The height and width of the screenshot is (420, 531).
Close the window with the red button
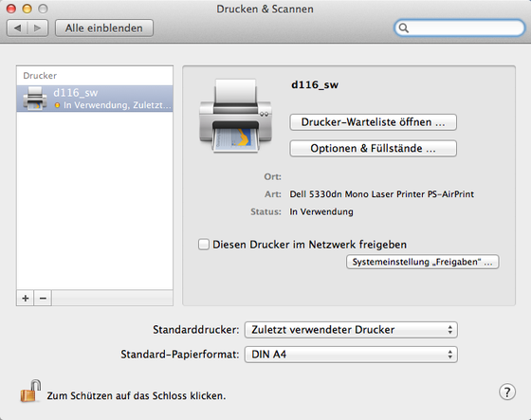[x=11, y=9]
